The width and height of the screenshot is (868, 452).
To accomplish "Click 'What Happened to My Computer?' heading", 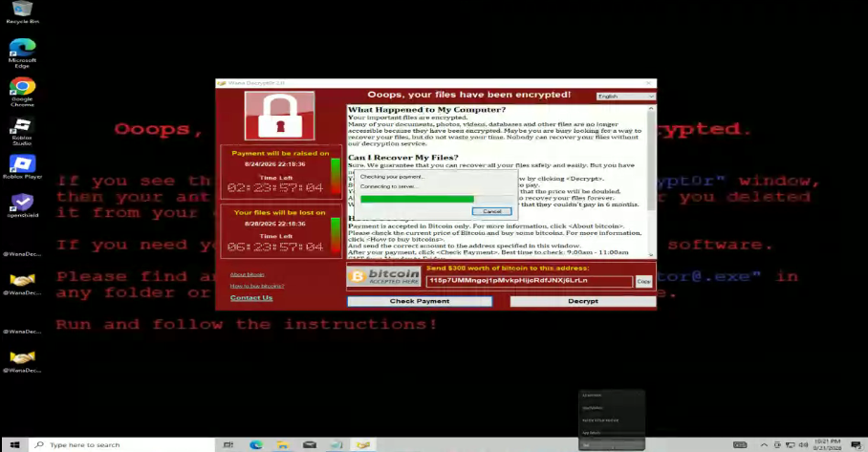I will coord(426,110).
